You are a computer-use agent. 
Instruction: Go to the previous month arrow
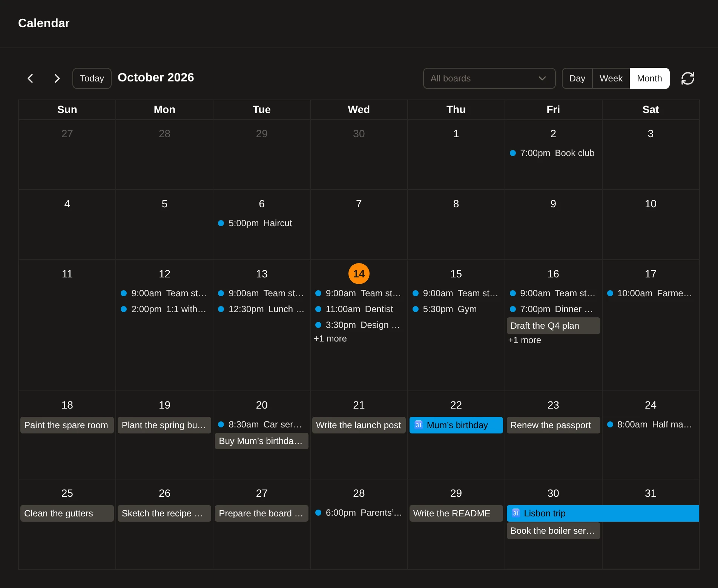pos(31,78)
